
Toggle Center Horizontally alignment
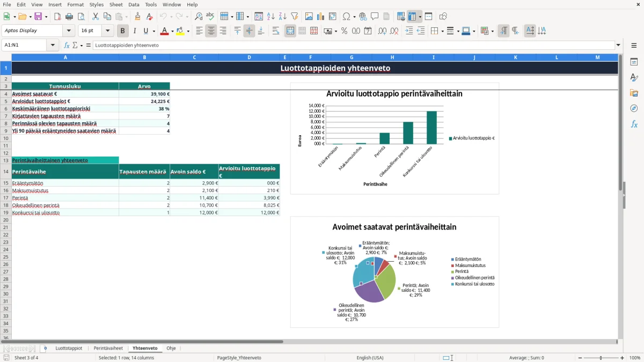(211, 31)
